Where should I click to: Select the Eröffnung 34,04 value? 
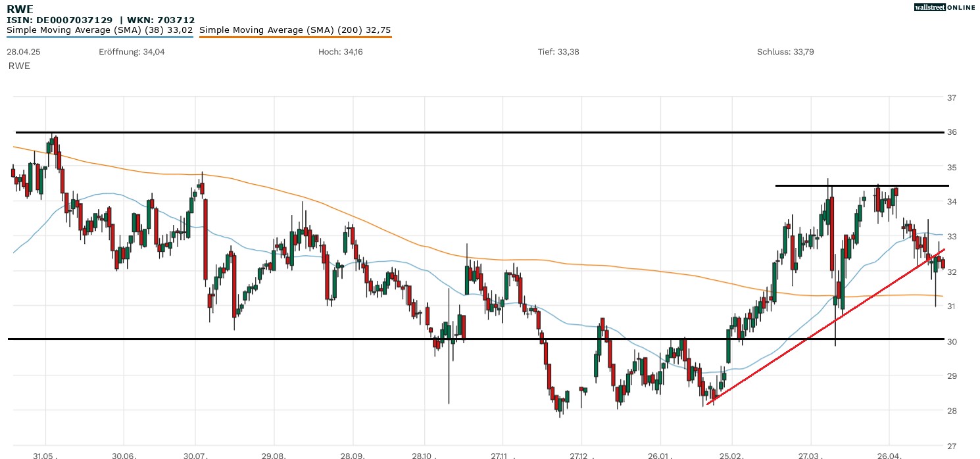tap(132, 52)
